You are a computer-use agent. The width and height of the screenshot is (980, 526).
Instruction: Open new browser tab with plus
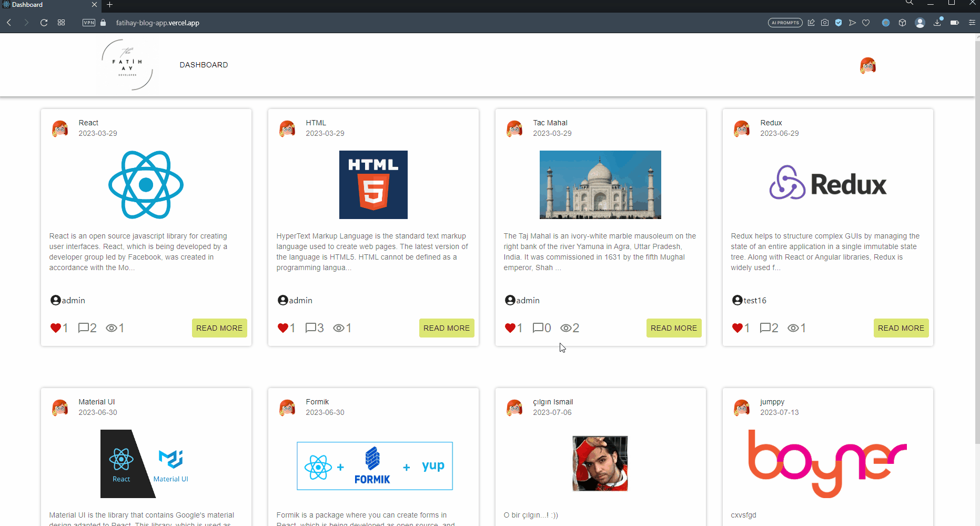(x=109, y=5)
